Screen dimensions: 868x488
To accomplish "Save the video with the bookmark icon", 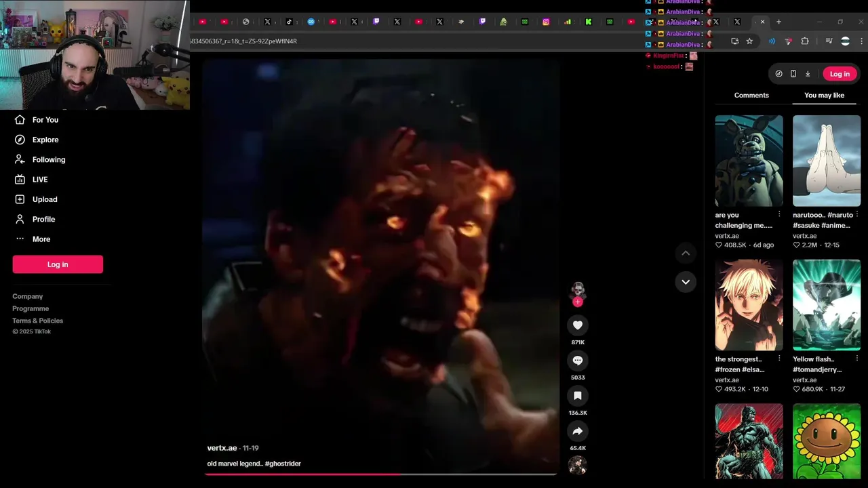I will click(578, 396).
